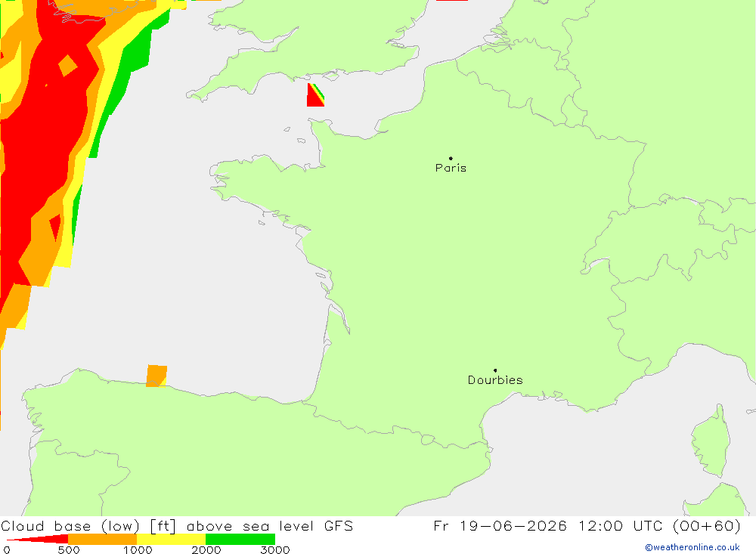Click the Dourbies location label

pyautogui.click(x=495, y=380)
